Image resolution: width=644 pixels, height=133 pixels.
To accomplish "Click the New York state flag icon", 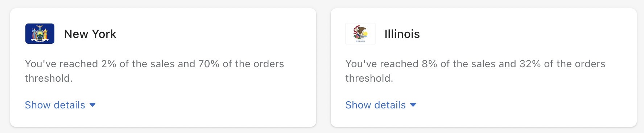I will pos(40,34).
